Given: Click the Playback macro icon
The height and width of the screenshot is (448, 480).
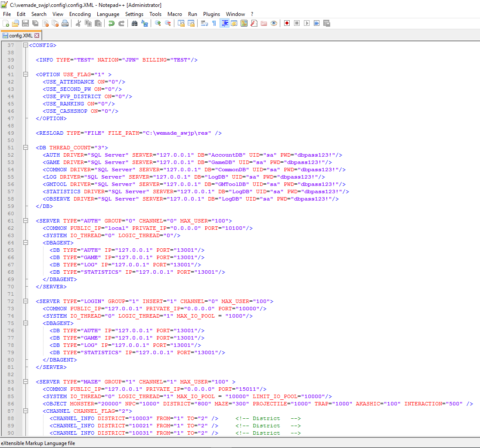Looking at the screenshot, I should [x=307, y=23].
